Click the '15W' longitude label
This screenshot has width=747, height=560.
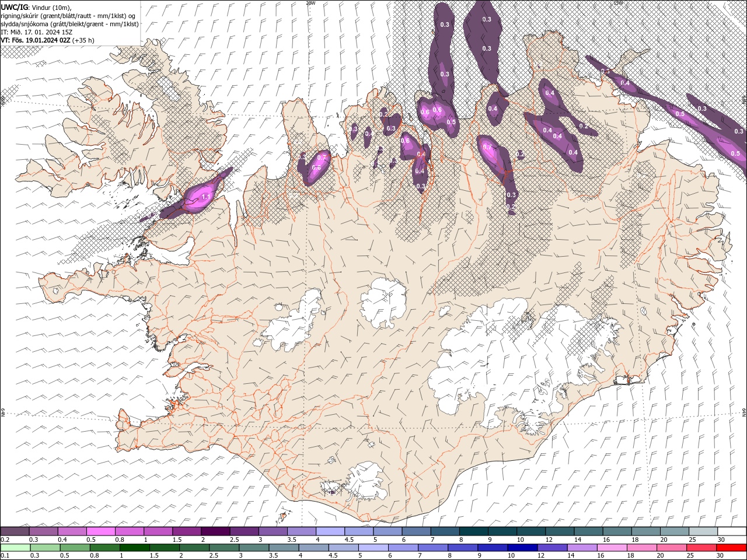coord(617,3)
